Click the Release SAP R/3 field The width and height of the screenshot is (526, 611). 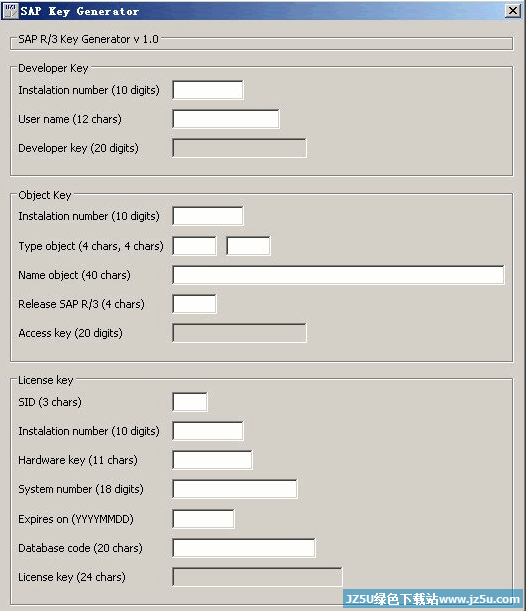pos(194,304)
